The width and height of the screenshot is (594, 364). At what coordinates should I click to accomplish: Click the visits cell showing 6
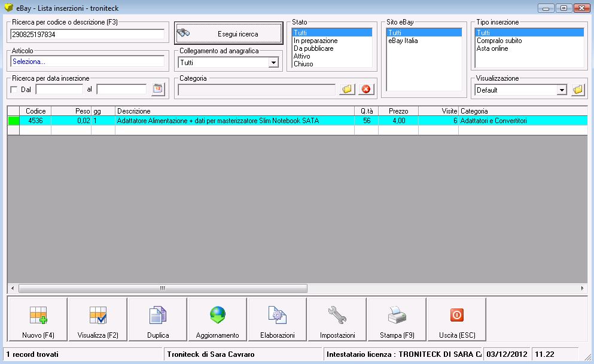click(438, 121)
